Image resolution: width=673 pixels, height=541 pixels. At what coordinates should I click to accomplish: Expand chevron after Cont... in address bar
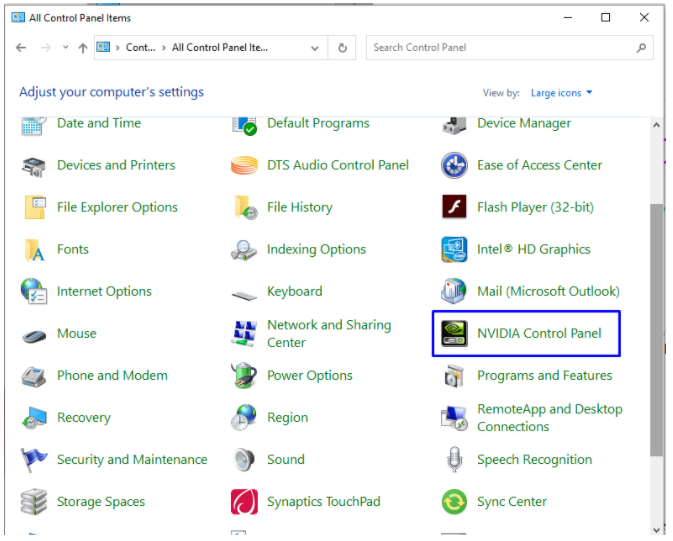(164, 48)
